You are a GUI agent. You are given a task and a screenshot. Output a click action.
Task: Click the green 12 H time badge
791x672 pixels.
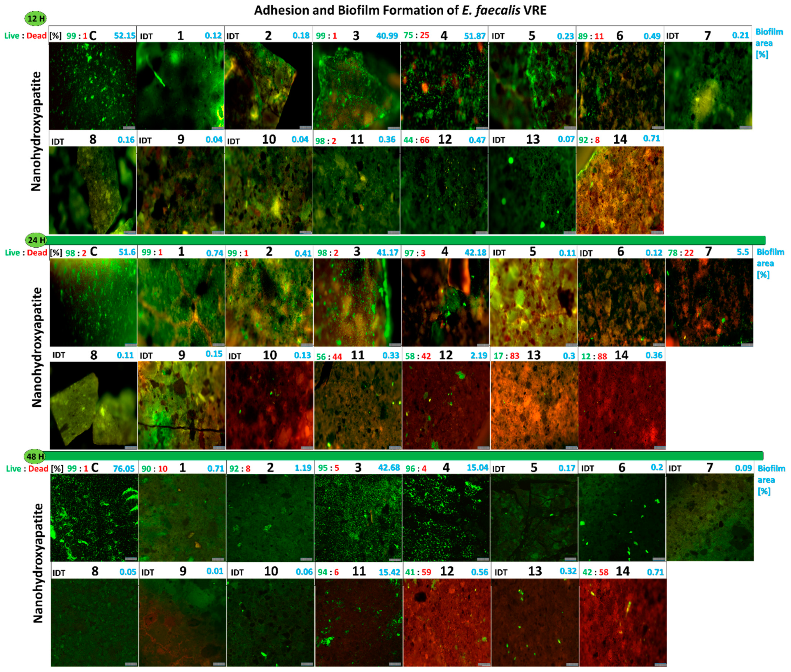tap(35, 18)
